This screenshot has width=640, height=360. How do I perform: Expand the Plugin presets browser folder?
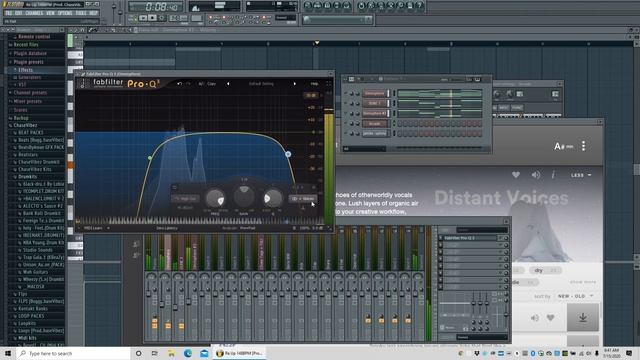pos(28,62)
